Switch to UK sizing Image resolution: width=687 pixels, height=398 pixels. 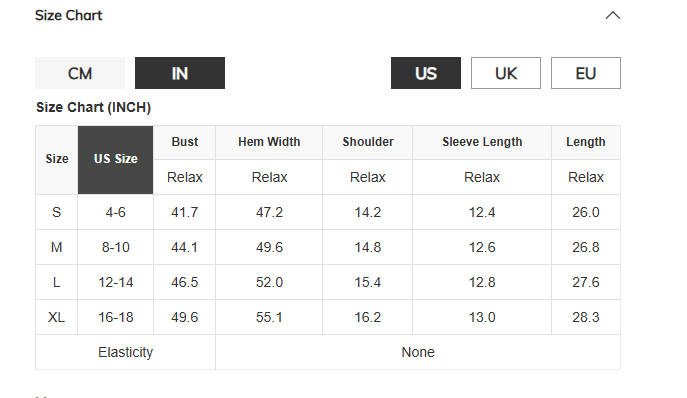coord(506,73)
